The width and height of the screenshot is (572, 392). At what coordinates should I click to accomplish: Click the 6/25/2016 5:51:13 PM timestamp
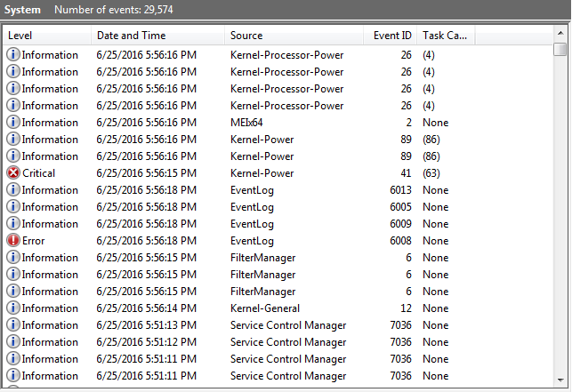point(146,325)
